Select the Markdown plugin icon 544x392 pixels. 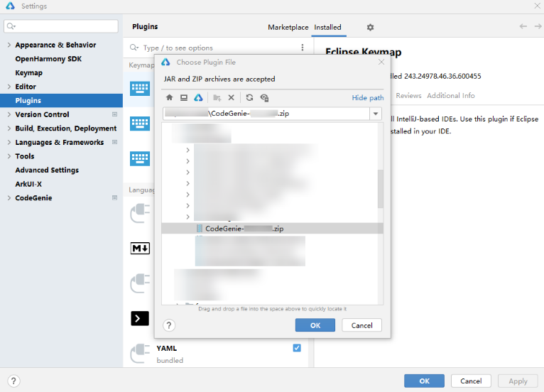[140, 248]
